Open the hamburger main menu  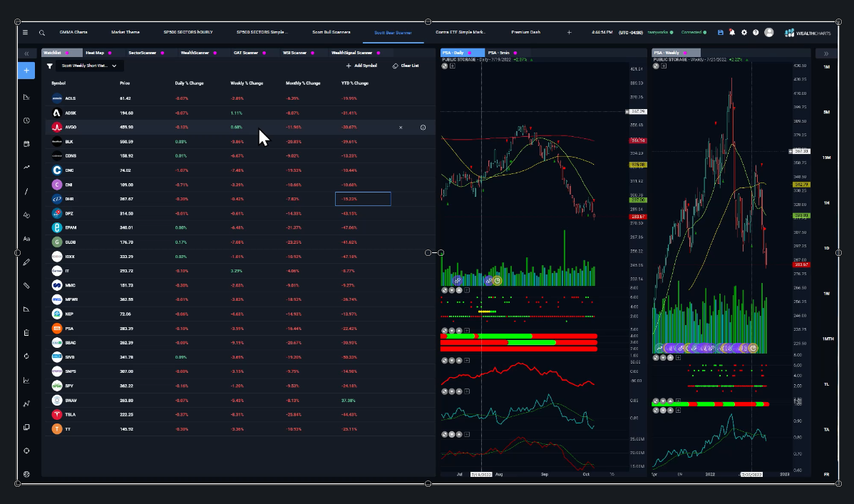pos(25,33)
